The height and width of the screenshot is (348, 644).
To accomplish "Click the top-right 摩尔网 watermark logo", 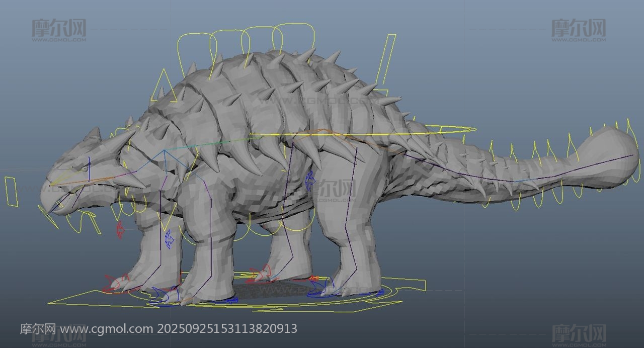I will [578, 29].
